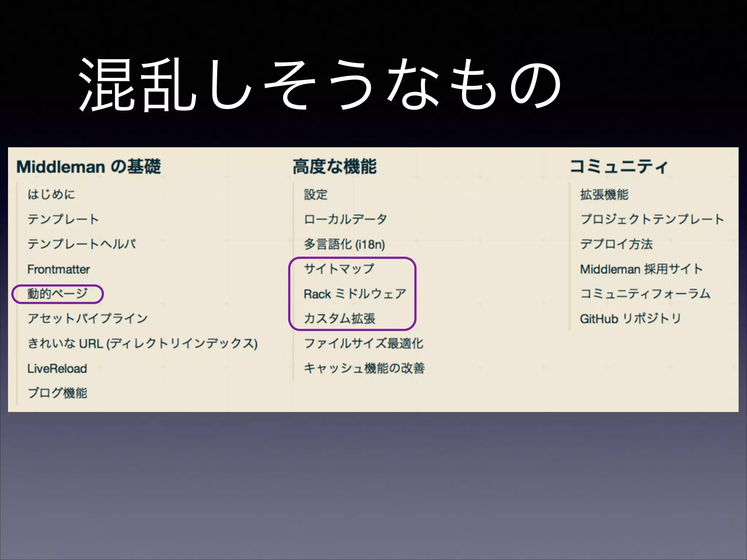The height and width of the screenshot is (560, 747).
Task: Open キャッシュ機能の改善 link
Action: click(364, 368)
